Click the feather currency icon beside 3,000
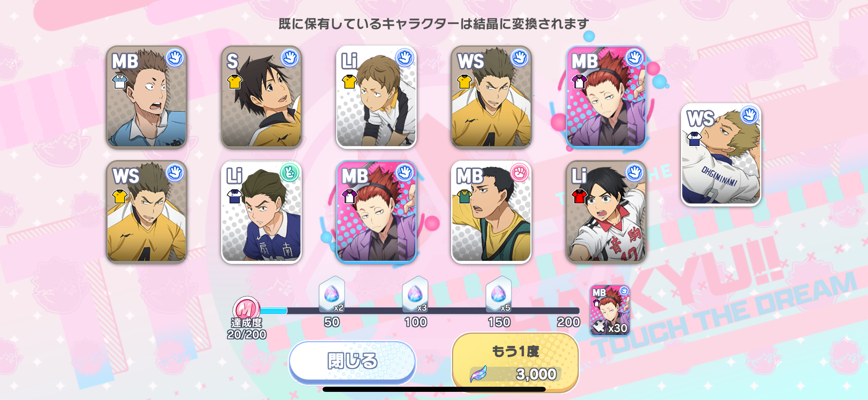 tap(479, 374)
